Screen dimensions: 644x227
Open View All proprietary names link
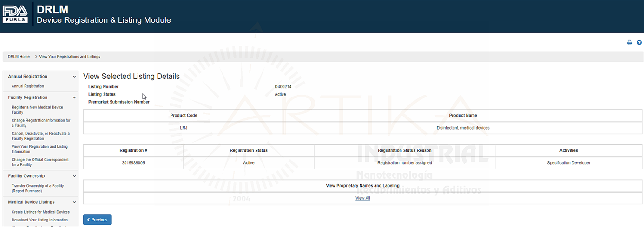coord(362,198)
